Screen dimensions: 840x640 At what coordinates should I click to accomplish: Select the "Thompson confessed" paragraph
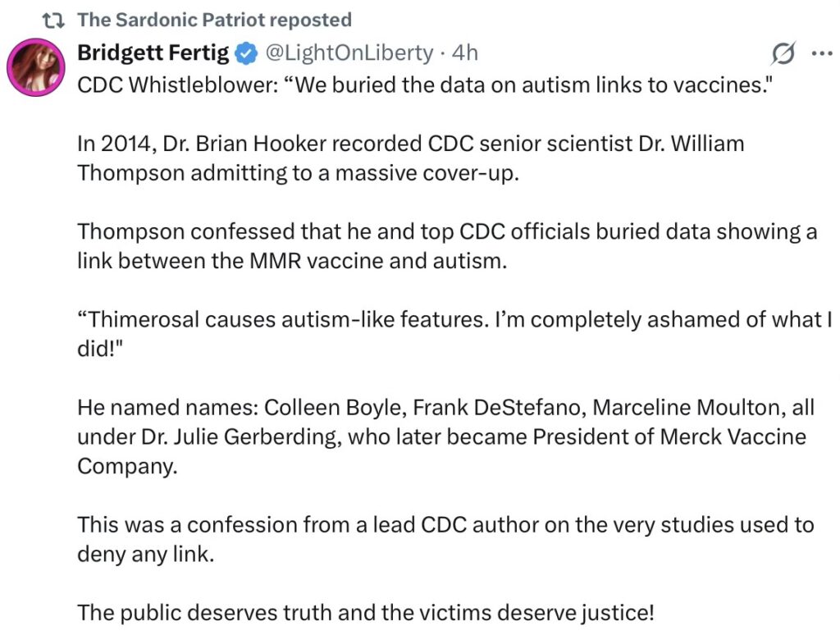pyautogui.click(x=447, y=245)
